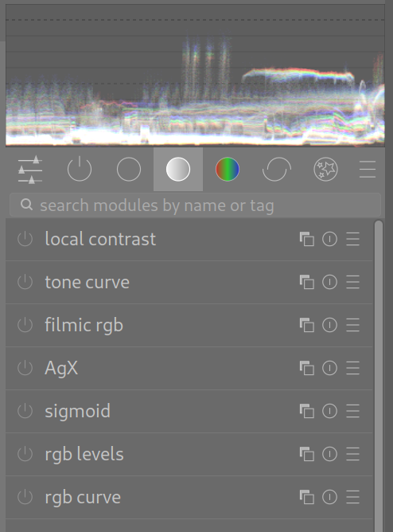Open the correct modules group circular arrows icon
Viewport: 393px width, 532px height.
pos(277,169)
